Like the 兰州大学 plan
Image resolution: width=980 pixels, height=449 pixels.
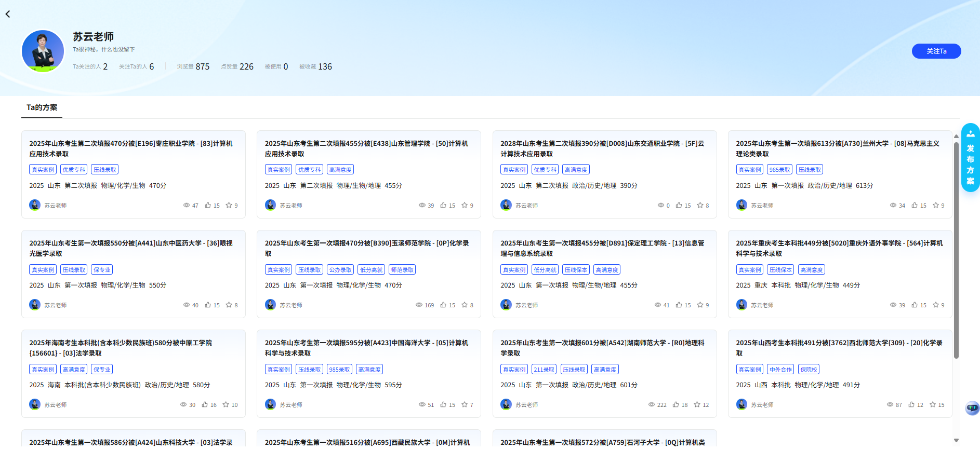pos(915,205)
